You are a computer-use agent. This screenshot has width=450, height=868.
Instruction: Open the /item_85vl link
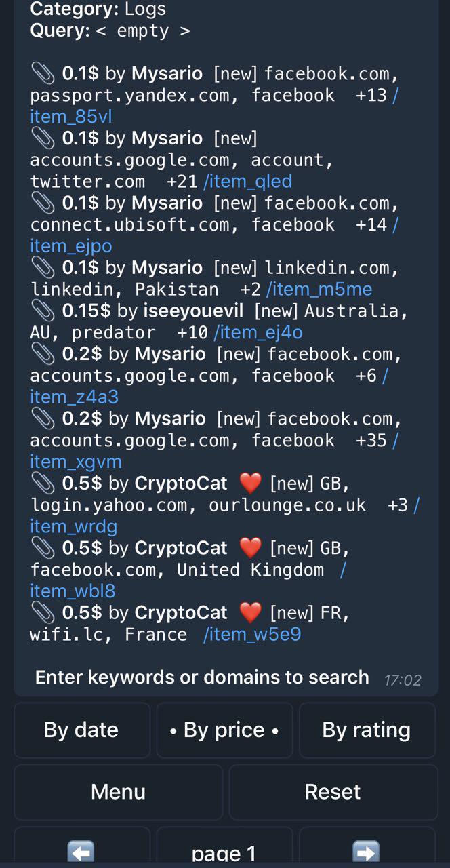point(70,117)
